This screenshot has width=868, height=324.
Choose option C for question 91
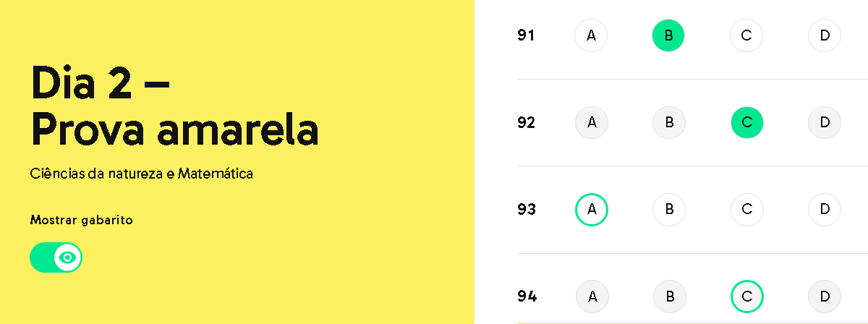coord(746,35)
